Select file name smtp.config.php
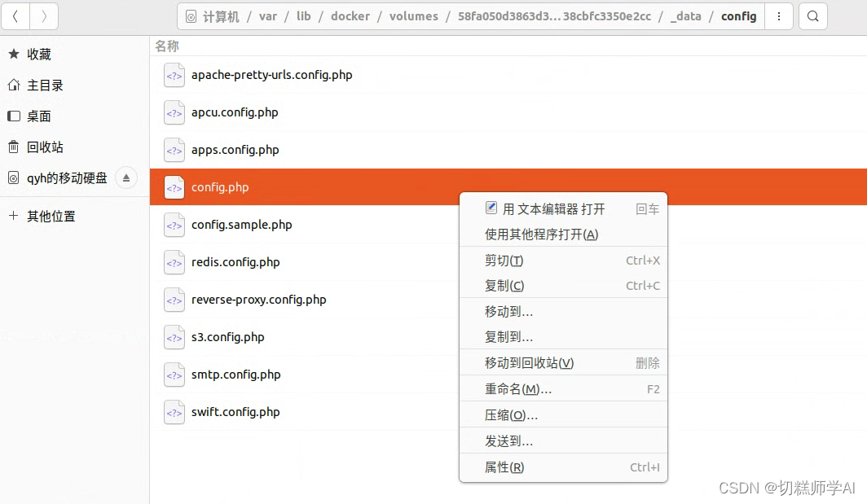 coord(236,375)
